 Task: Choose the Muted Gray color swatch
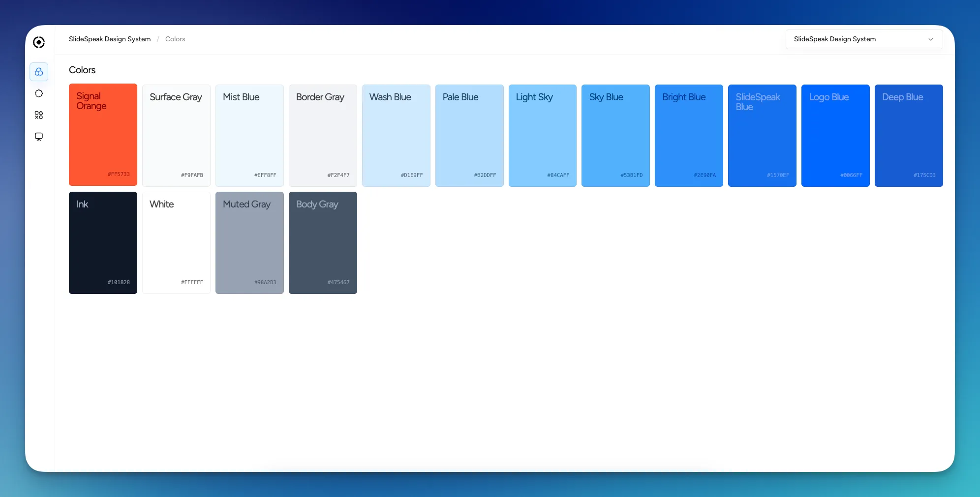pos(249,243)
